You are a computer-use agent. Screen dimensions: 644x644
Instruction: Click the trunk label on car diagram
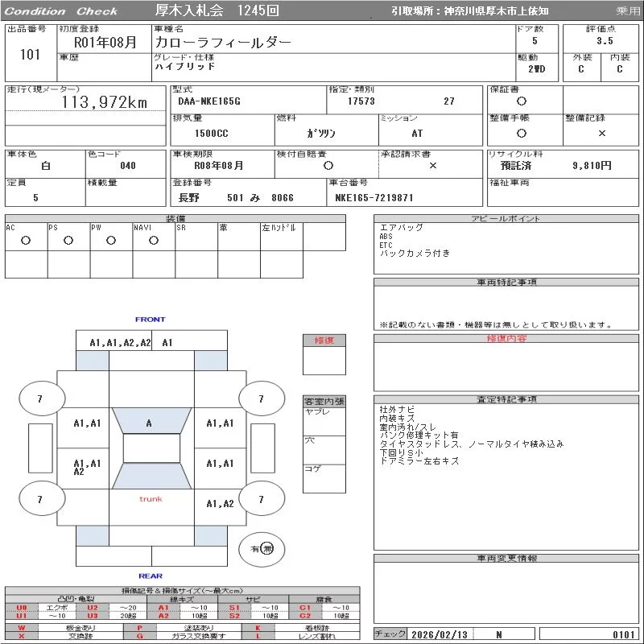151,499
